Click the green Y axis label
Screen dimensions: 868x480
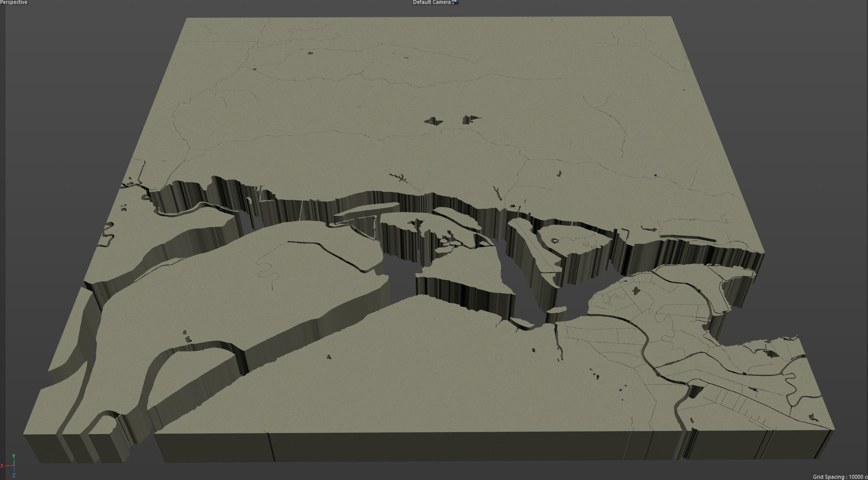pyautogui.click(x=13, y=456)
